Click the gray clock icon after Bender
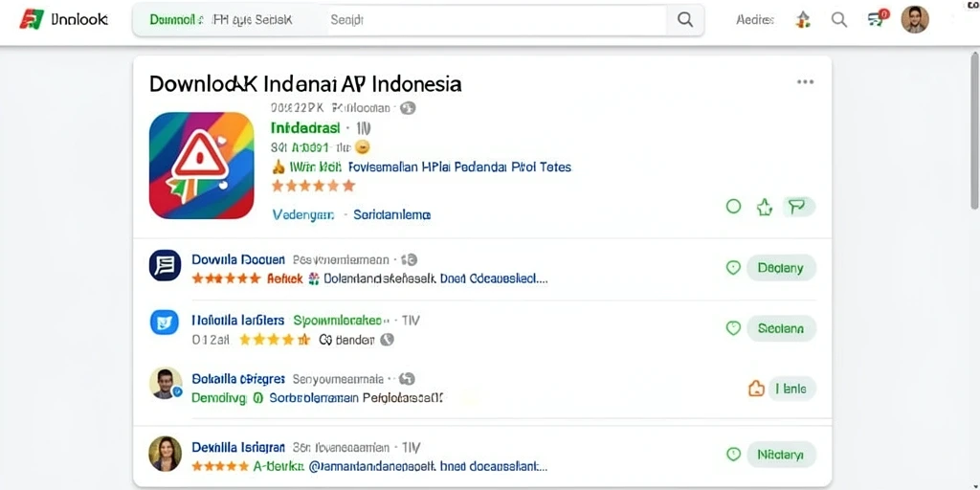This screenshot has height=490, width=980. point(387,340)
